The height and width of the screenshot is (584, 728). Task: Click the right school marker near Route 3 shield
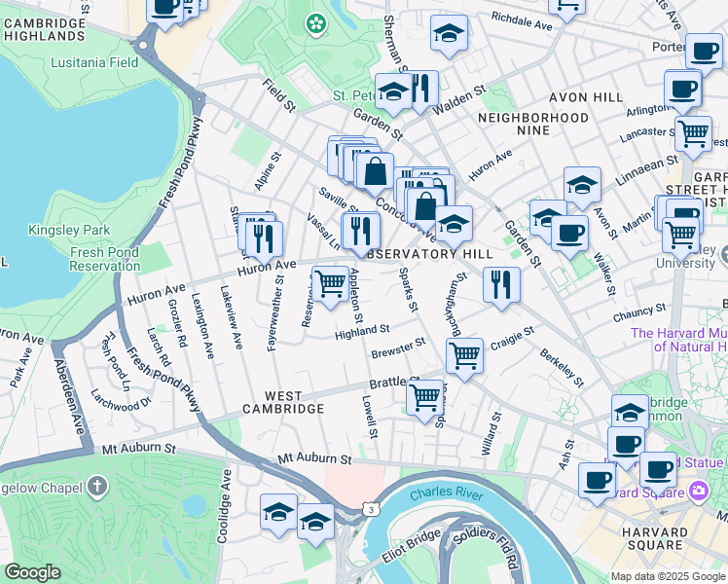point(315,522)
